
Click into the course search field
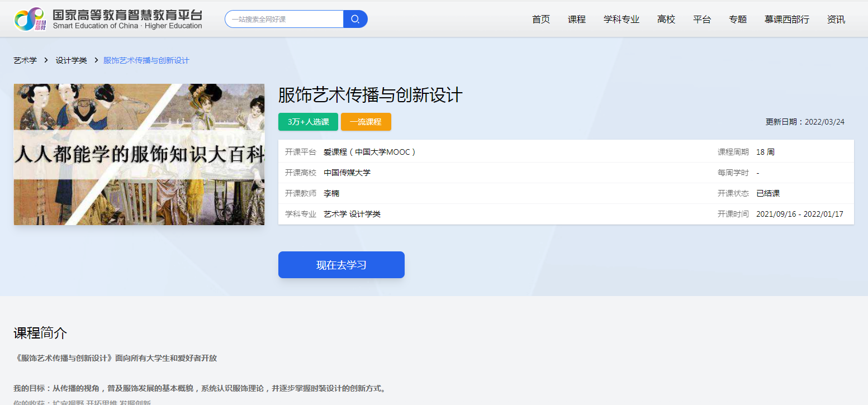(285, 20)
